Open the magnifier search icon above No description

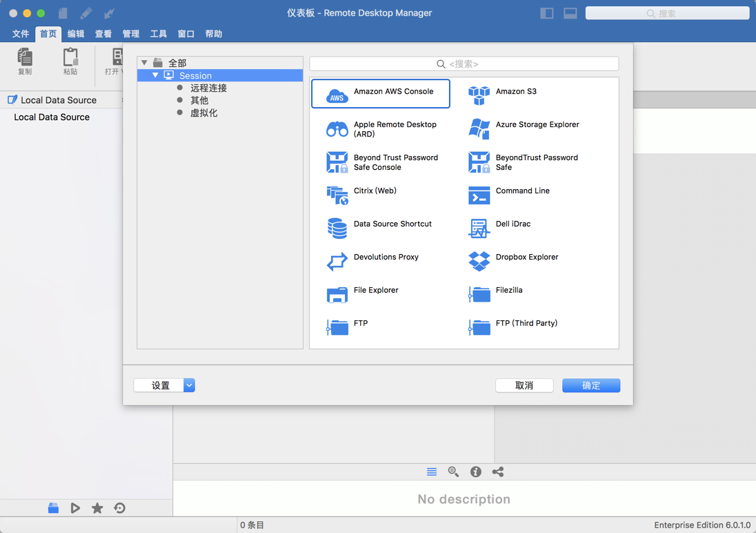click(453, 472)
